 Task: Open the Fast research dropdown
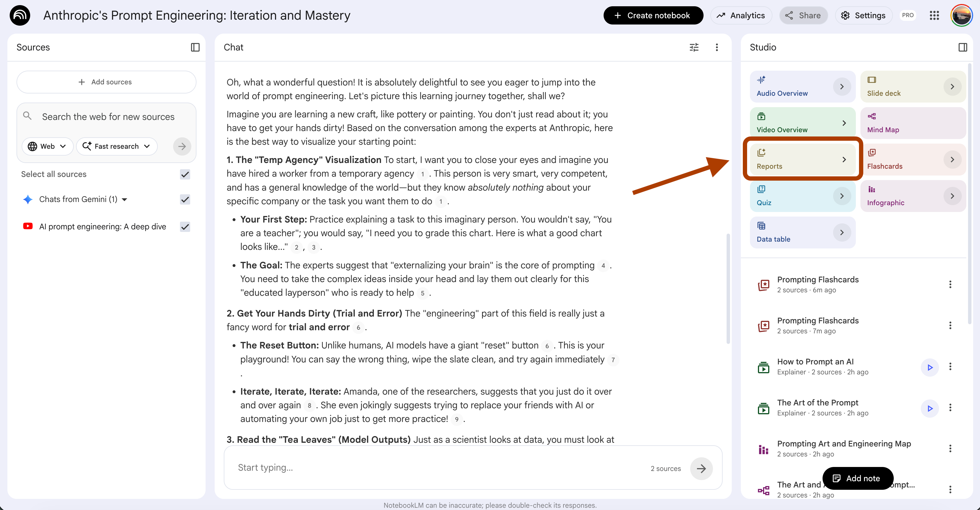(x=116, y=146)
